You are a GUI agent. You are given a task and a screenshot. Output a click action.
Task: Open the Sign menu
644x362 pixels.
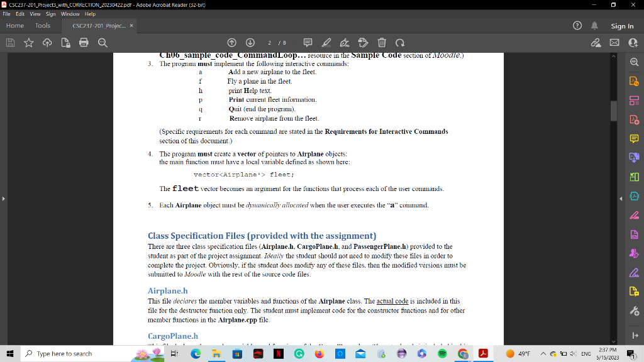tap(50, 14)
